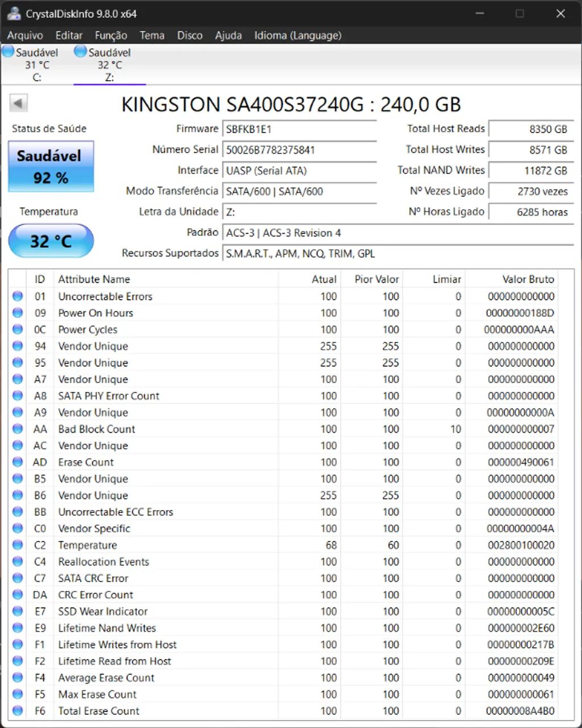The width and height of the screenshot is (582, 728).
Task: Switch to the C: drive tab
Action: pos(37,63)
